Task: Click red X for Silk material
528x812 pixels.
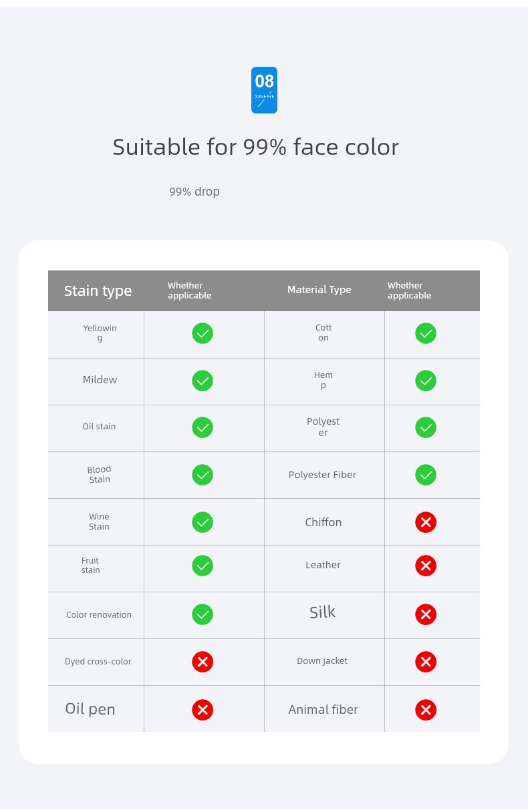Action: 426,614
